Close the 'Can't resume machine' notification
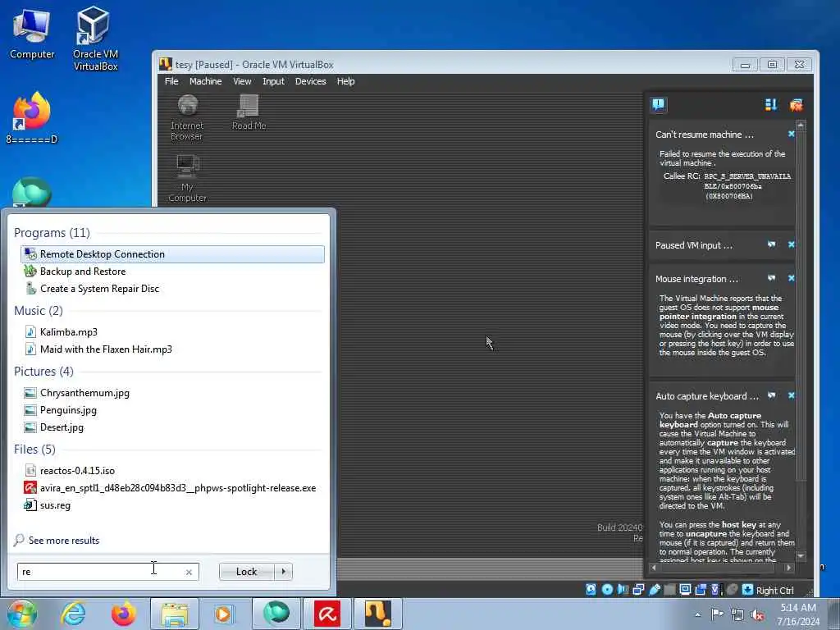Viewport: 840px width, 630px height. pyautogui.click(x=792, y=134)
